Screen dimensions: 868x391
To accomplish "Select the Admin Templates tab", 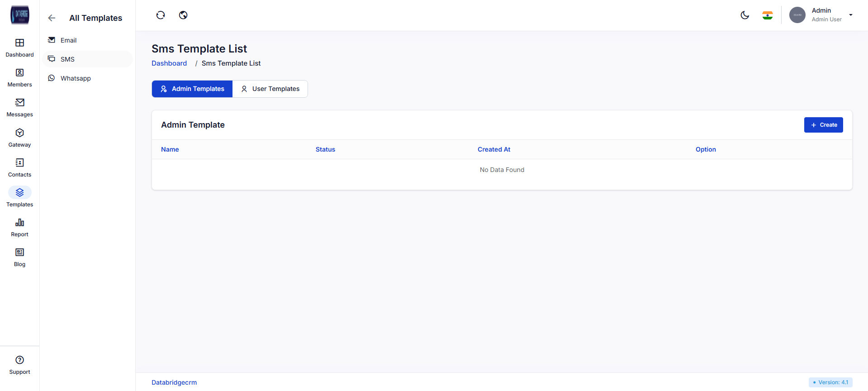I will (192, 89).
